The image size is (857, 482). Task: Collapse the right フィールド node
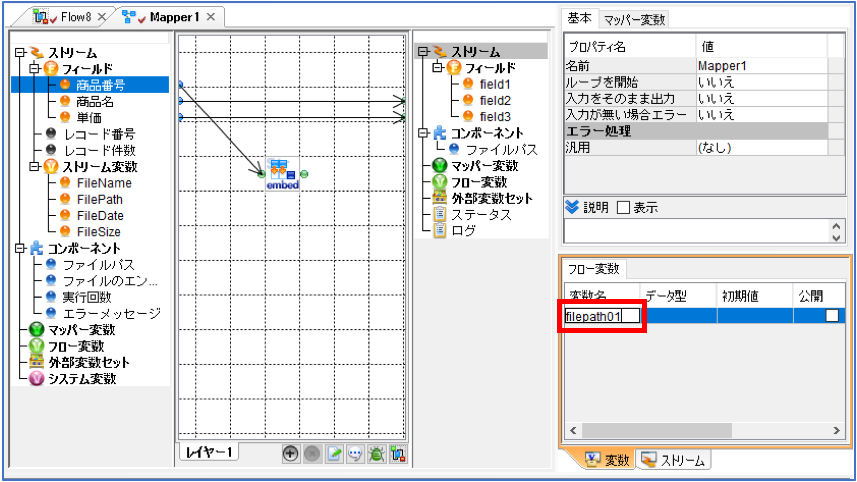tap(437, 67)
